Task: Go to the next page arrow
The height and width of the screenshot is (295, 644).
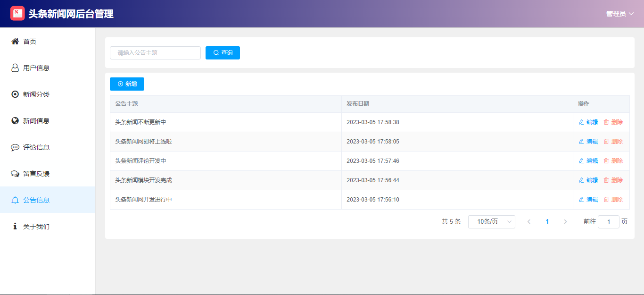Action: [x=565, y=222]
